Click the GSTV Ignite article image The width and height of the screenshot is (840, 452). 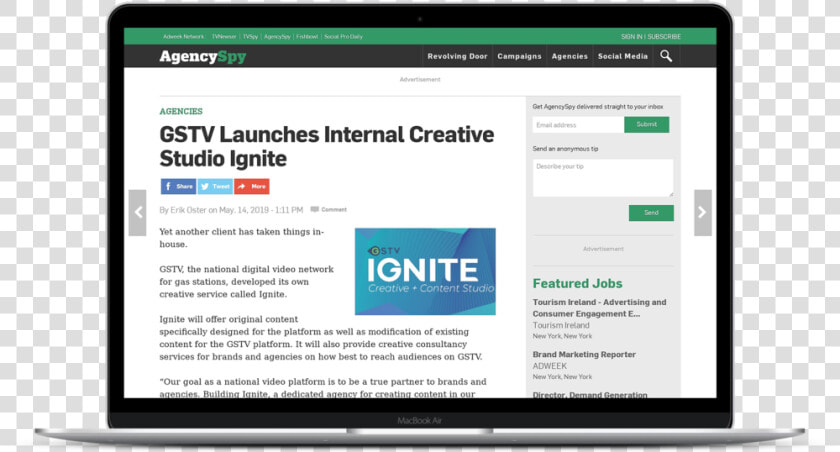[x=425, y=272]
